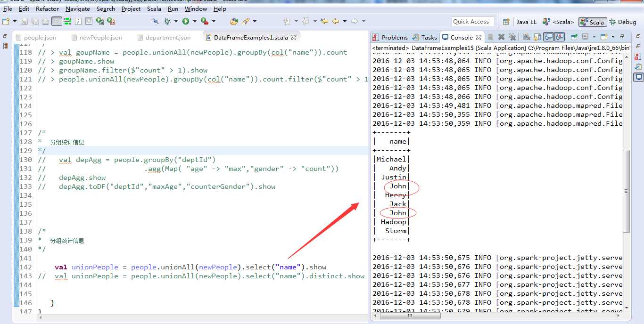Open the Forward history dropdown arrow
The image size is (644, 324).
point(363,21)
